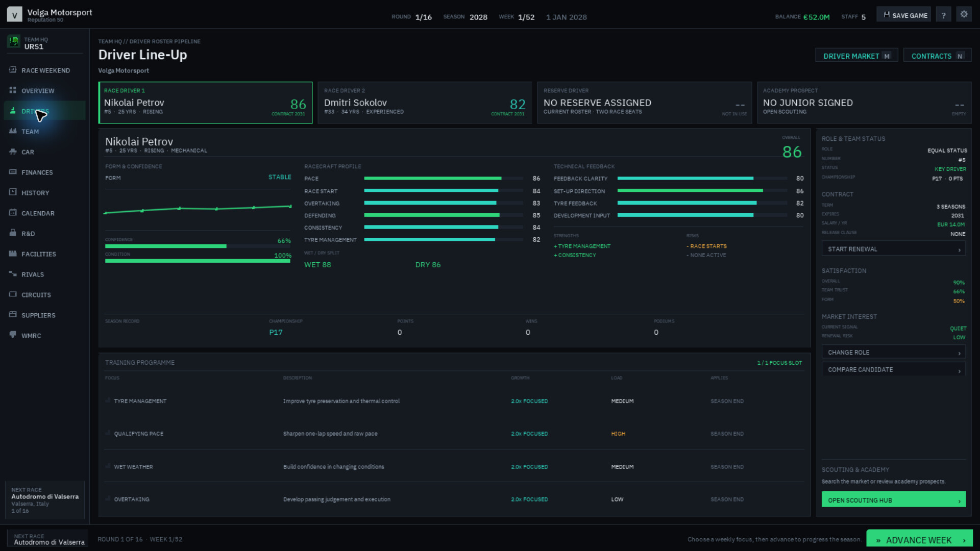This screenshot has width=980, height=551.
Task: Select the R&D sidebar icon
Action: click(13, 233)
